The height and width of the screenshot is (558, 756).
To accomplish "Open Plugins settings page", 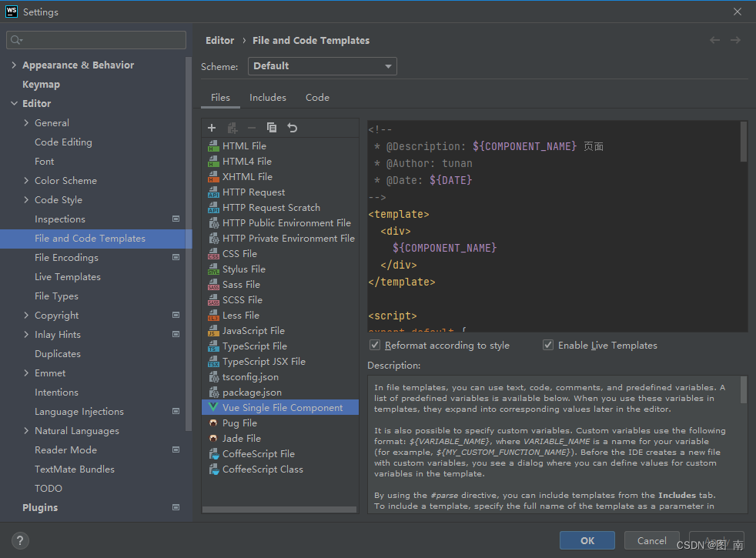I will tap(40, 507).
